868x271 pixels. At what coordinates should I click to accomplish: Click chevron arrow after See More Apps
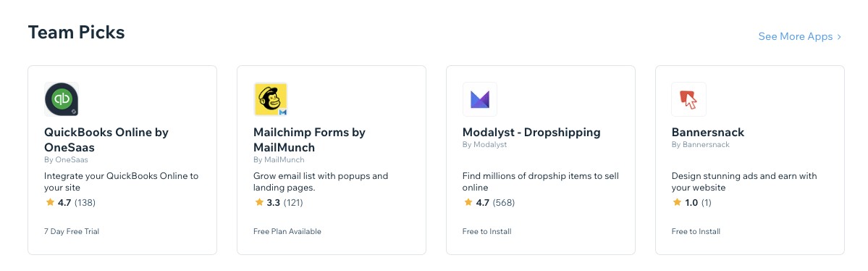(x=839, y=36)
